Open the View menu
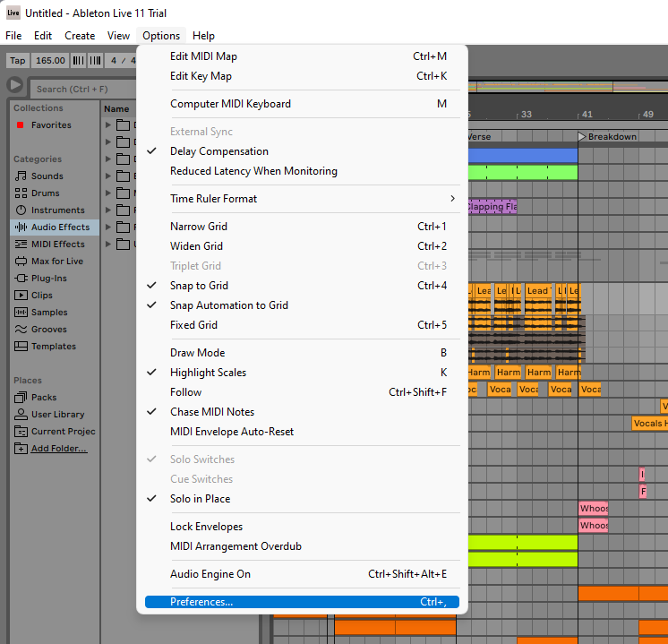The width and height of the screenshot is (668, 644). point(118,36)
